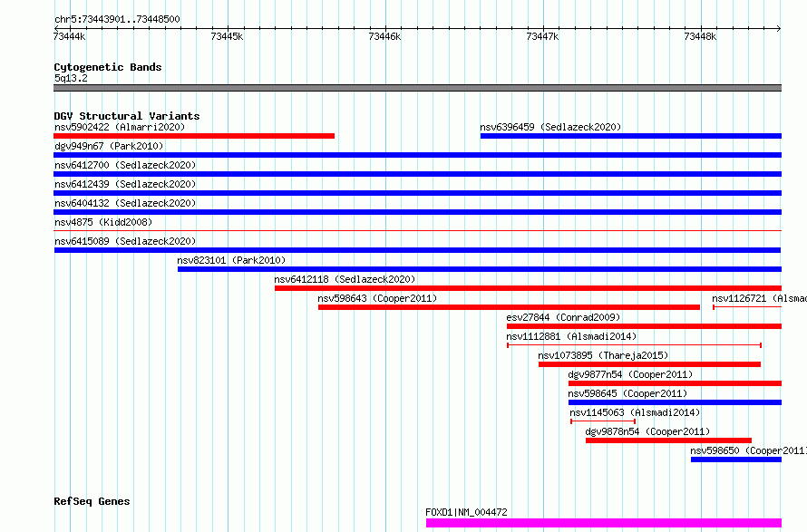Image resolution: width=807 pixels, height=532 pixels.
Task: Select the FOXD1|NM_004472 gene label
Action: (x=466, y=512)
